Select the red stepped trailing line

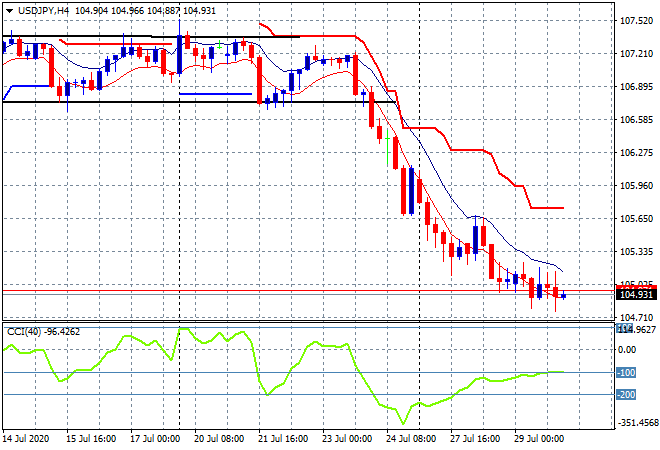point(470,150)
